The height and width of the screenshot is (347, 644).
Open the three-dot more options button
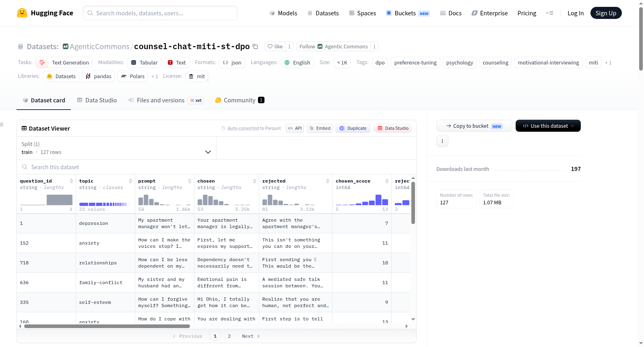coord(442,141)
